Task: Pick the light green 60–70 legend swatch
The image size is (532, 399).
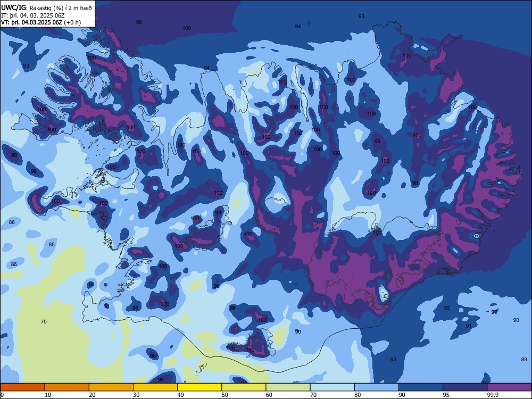Action: click(288, 387)
